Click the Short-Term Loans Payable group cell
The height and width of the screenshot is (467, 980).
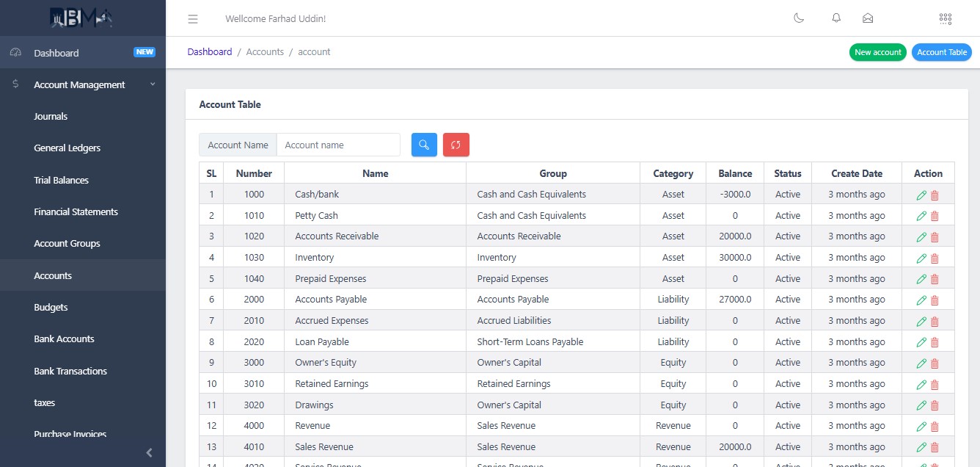tap(553, 341)
